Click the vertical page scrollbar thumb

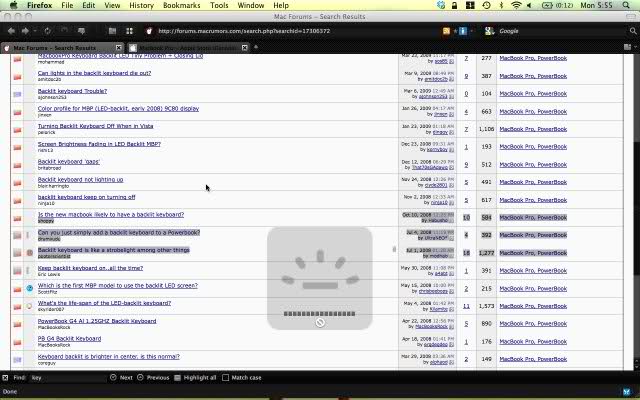[636, 208]
